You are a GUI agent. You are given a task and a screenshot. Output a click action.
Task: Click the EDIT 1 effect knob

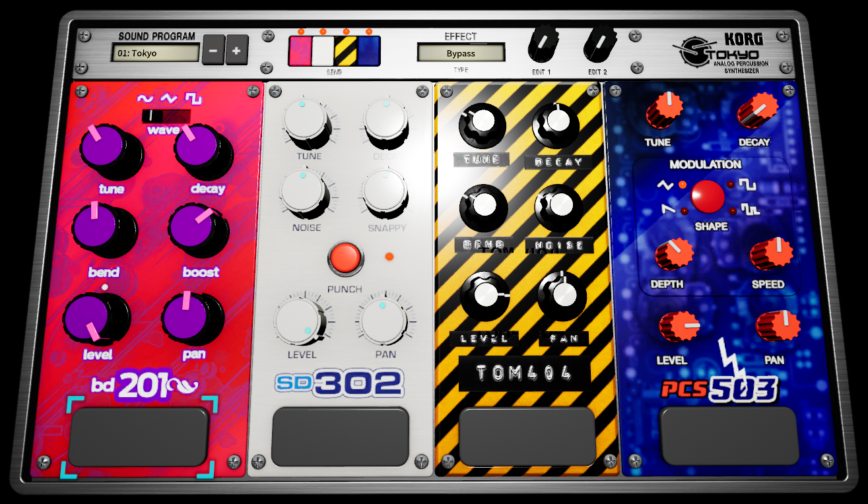coord(542,45)
